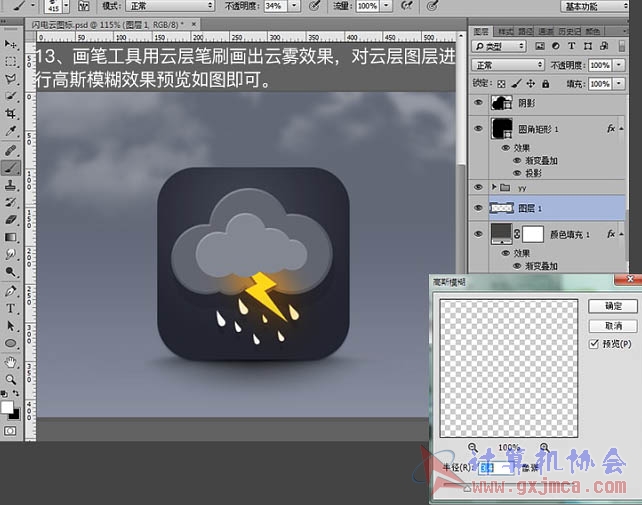This screenshot has height=505, width=642.
Task: Toggle layer filter on/off switch
Action: pos(622,46)
